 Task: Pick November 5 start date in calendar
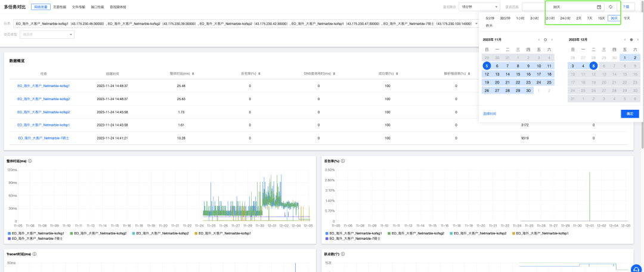click(487, 66)
